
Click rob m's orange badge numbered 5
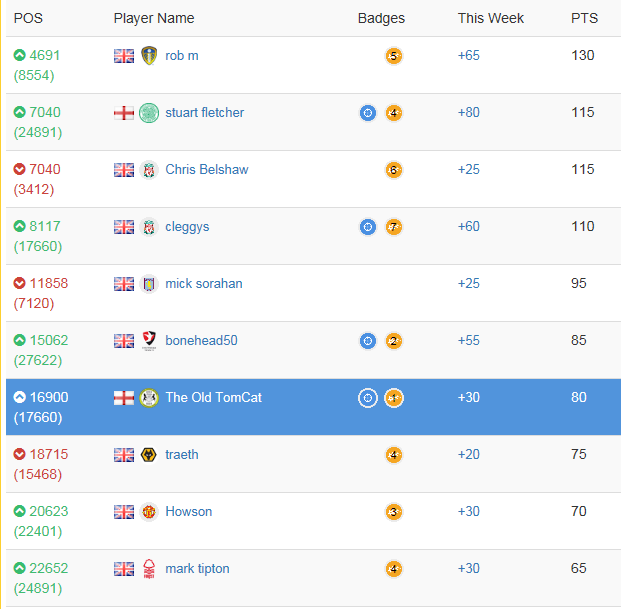click(394, 56)
